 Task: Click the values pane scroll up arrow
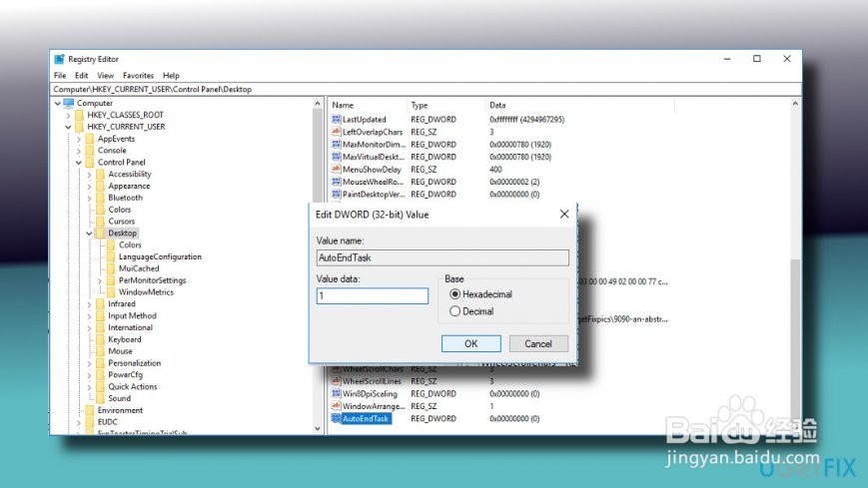(x=795, y=104)
